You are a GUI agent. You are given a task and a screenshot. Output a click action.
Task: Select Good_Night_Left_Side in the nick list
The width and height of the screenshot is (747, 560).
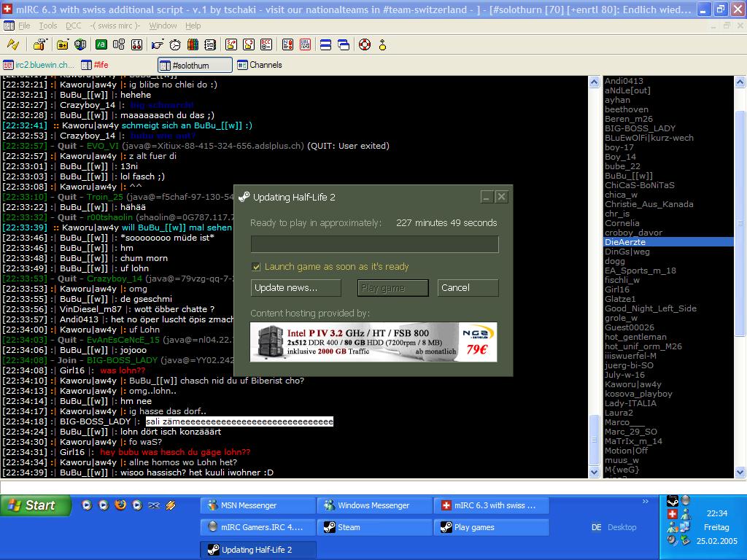pos(650,308)
